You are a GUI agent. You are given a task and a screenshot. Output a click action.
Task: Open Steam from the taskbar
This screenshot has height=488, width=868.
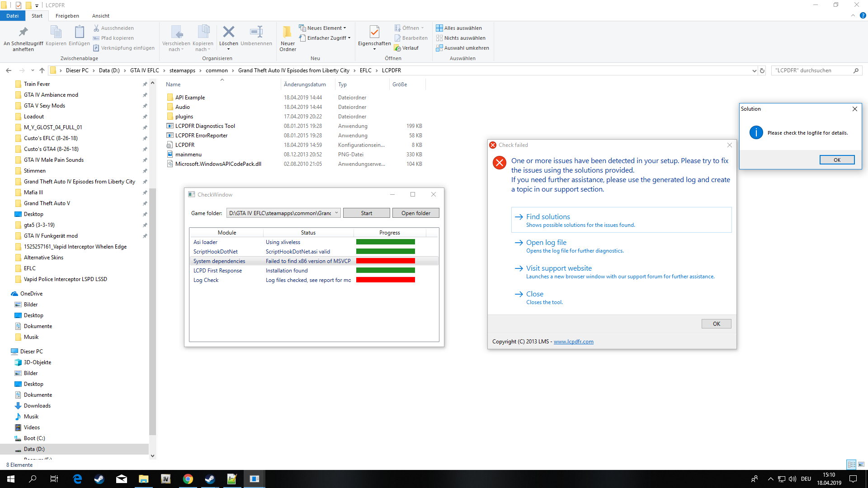click(x=99, y=479)
